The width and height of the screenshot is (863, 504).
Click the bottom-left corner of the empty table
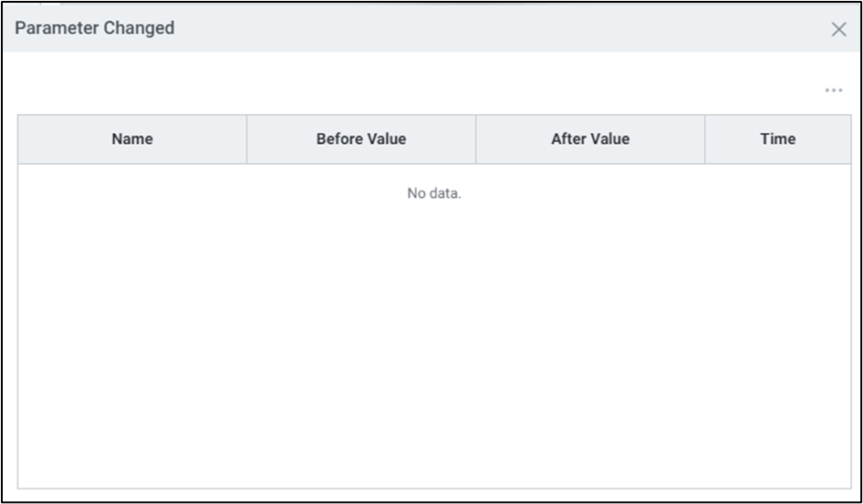24,482
